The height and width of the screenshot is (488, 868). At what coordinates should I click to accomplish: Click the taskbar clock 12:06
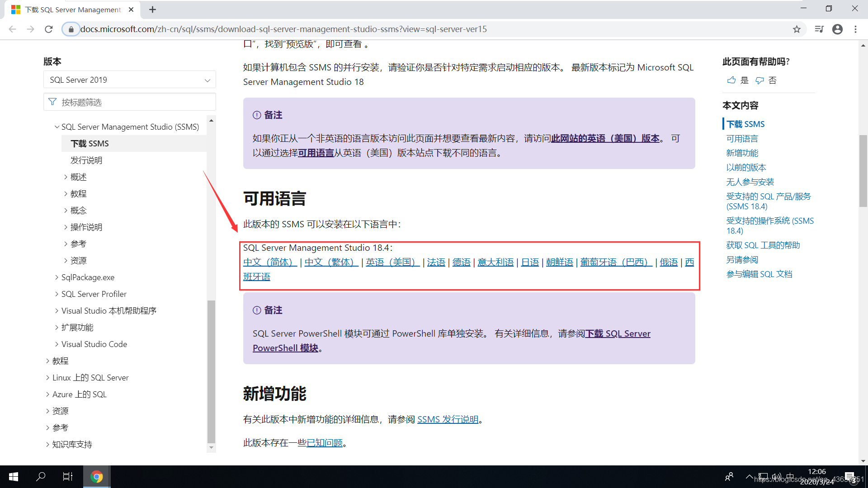click(x=816, y=472)
